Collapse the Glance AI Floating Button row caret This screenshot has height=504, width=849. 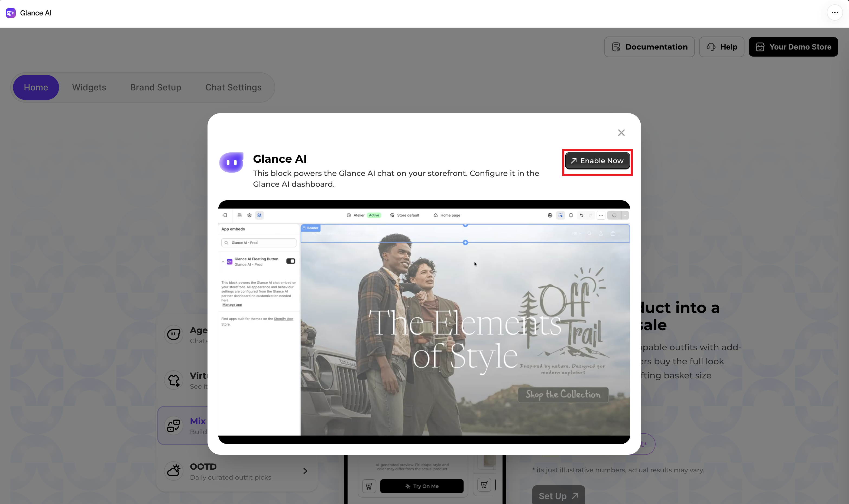(x=223, y=262)
